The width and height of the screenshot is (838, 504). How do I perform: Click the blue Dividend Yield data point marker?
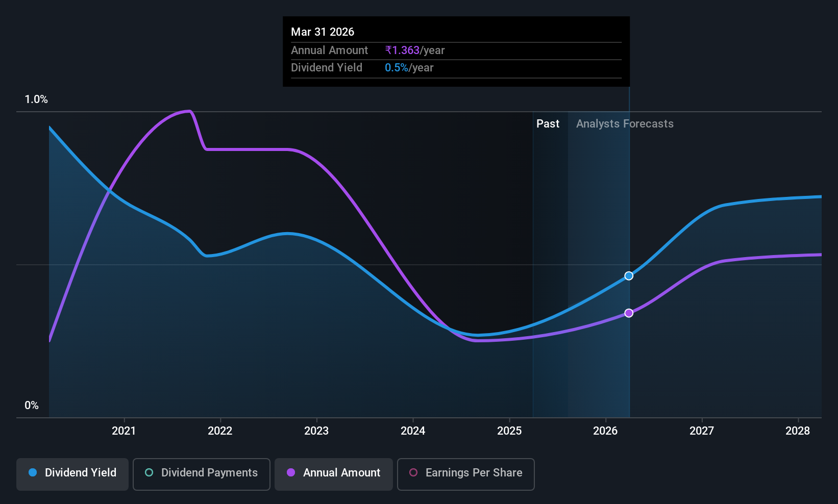pyautogui.click(x=629, y=276)
